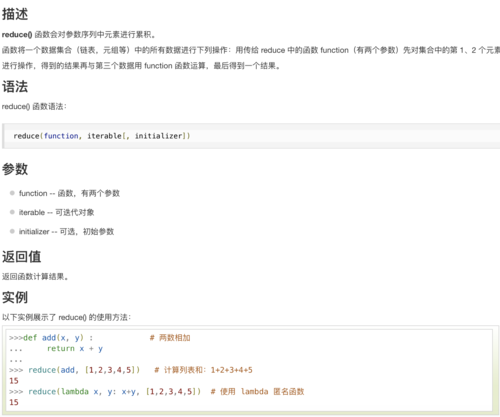The image size is (500, 417).
Task: Click the 描述 section heading
Action: tap(15, 14)
